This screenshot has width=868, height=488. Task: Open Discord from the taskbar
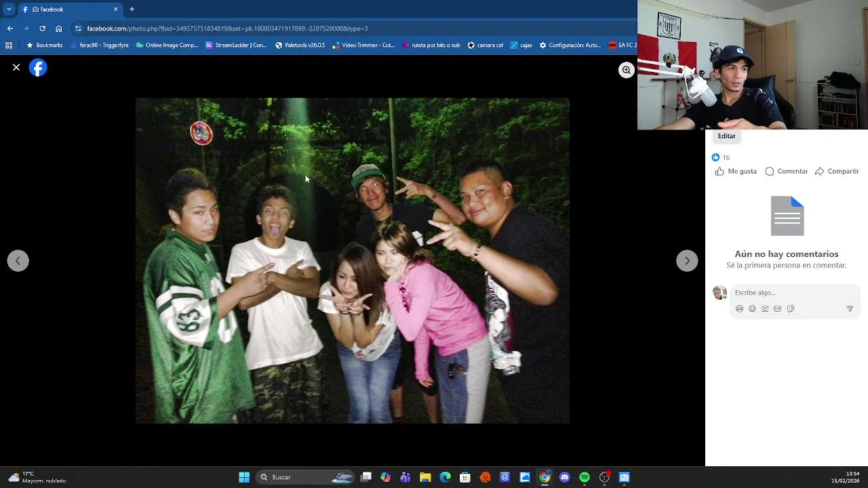(564, 477)
